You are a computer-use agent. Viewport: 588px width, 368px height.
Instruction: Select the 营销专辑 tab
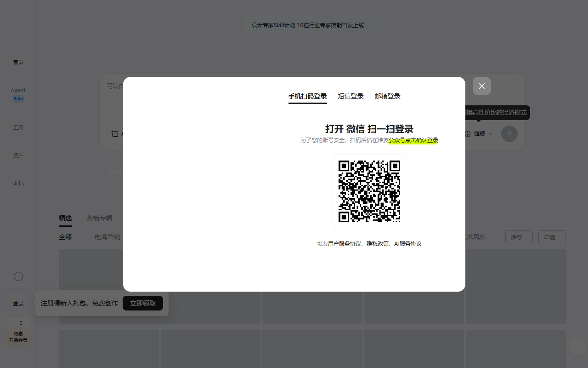point(99,218)
